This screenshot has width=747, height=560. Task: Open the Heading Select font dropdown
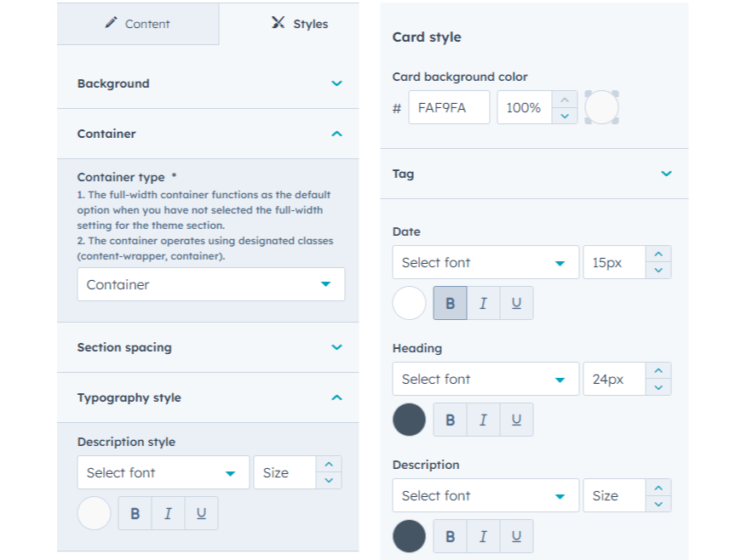(485, 380)
